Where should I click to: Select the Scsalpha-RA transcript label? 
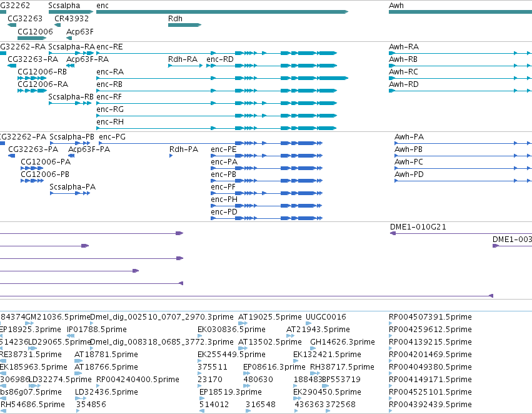point(72,46)
